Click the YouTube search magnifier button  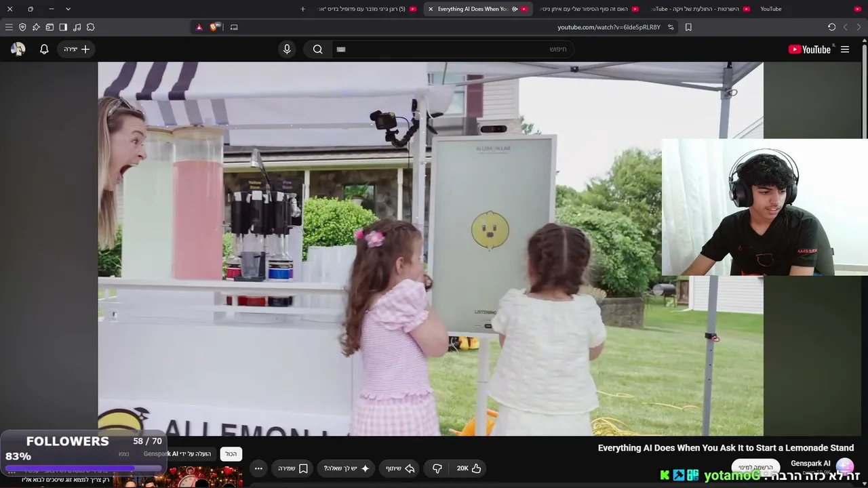pos(317,49)
